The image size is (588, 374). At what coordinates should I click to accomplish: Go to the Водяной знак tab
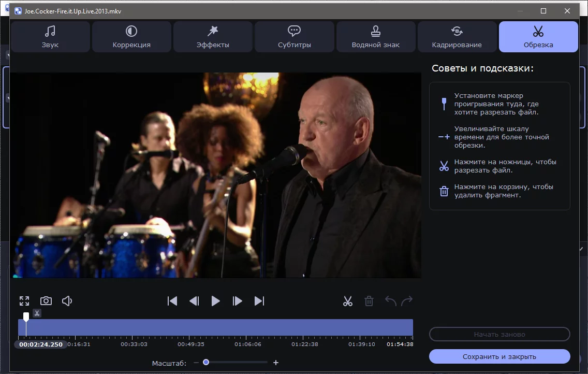[376, 37]
